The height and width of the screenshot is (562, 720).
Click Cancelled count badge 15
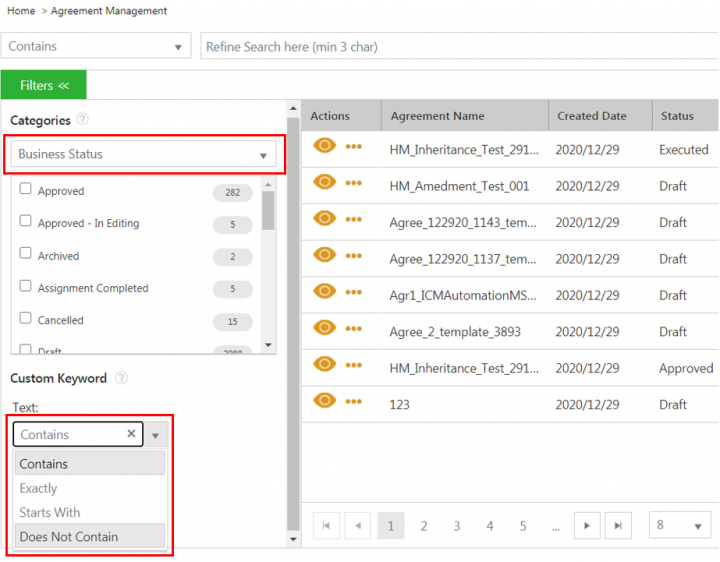click(x=233, y=322)
